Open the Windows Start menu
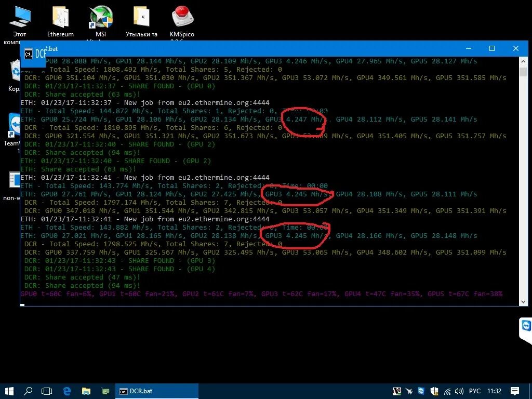Viewport: 532px width, 399px height. (9, 391)
